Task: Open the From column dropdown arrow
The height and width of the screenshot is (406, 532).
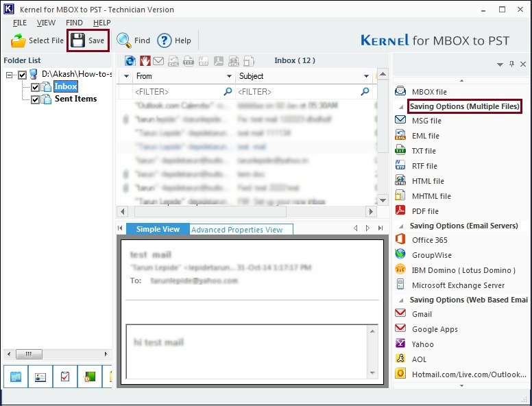Action: 229,76
